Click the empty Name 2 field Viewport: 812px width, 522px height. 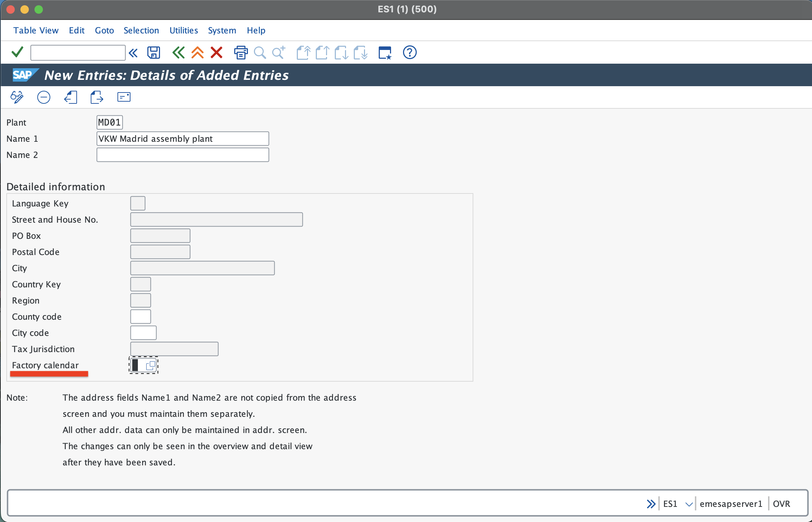click(183, 155)
